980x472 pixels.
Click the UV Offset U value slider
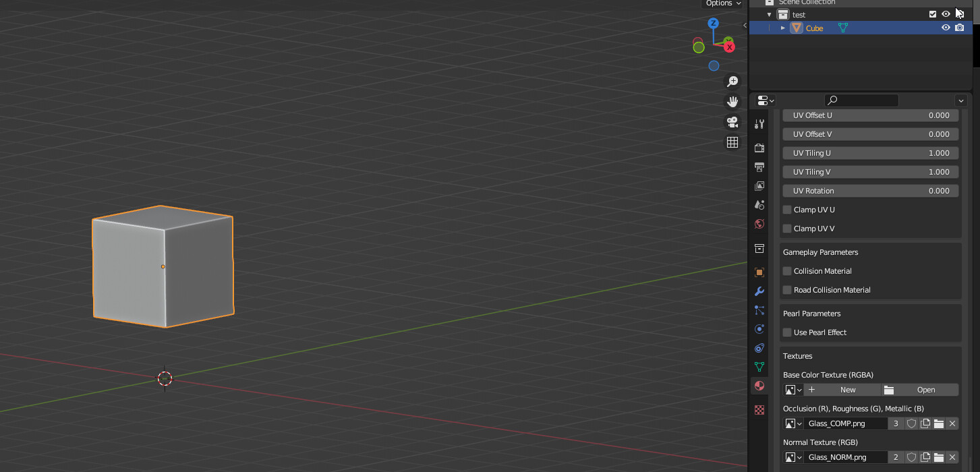[x=871, y=115]
